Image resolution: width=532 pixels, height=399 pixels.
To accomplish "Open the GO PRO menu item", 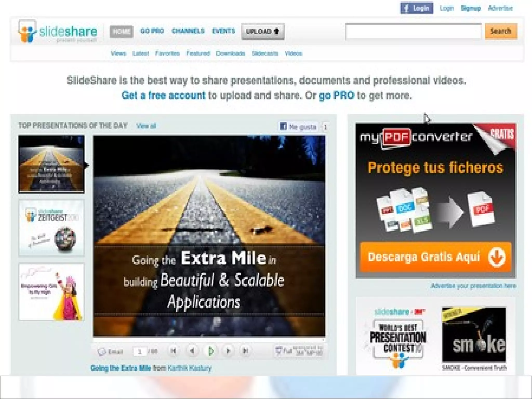I will coord(152,31).
